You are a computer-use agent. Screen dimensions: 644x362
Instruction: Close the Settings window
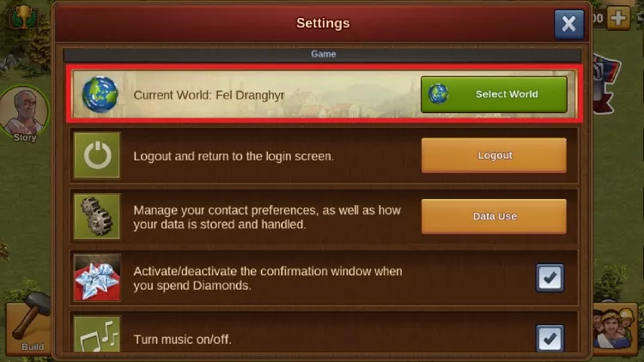pos(568,24)
